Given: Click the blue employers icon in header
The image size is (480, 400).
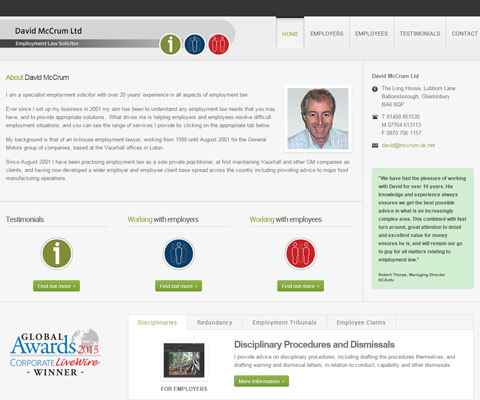Looking at the screenshot, I should 195,44.
